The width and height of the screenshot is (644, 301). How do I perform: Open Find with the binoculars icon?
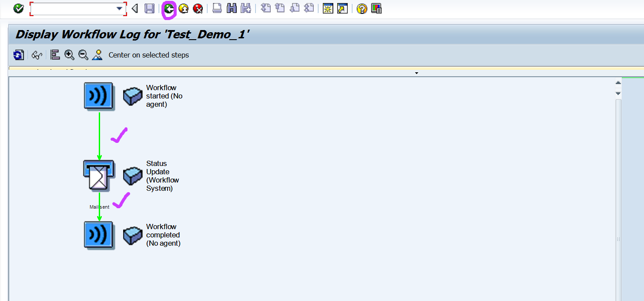(x=232, y=9)
